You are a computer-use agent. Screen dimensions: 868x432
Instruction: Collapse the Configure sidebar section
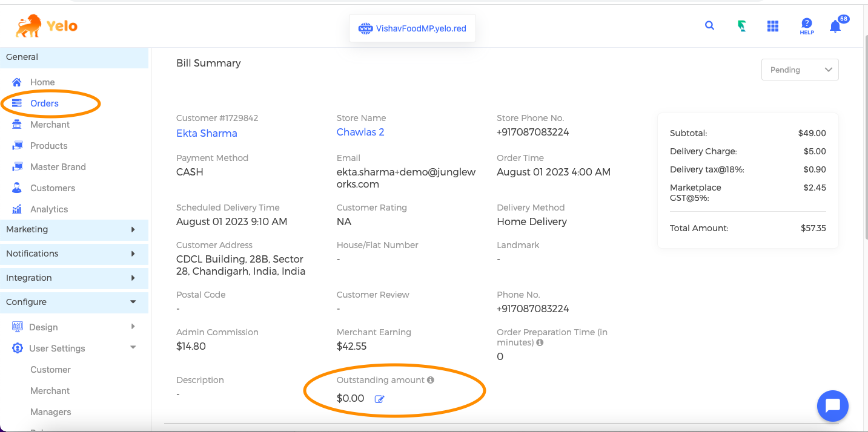coord(74,302)
